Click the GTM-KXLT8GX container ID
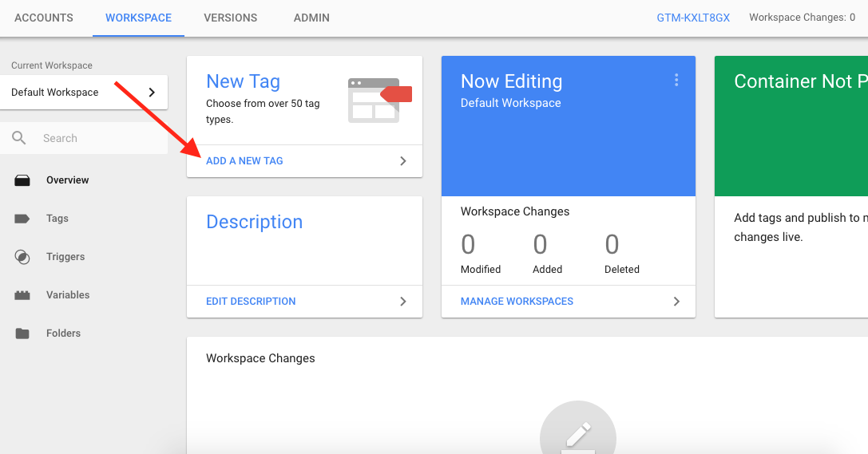The height and width of the screenshot is (454, 868). point(693,18)
